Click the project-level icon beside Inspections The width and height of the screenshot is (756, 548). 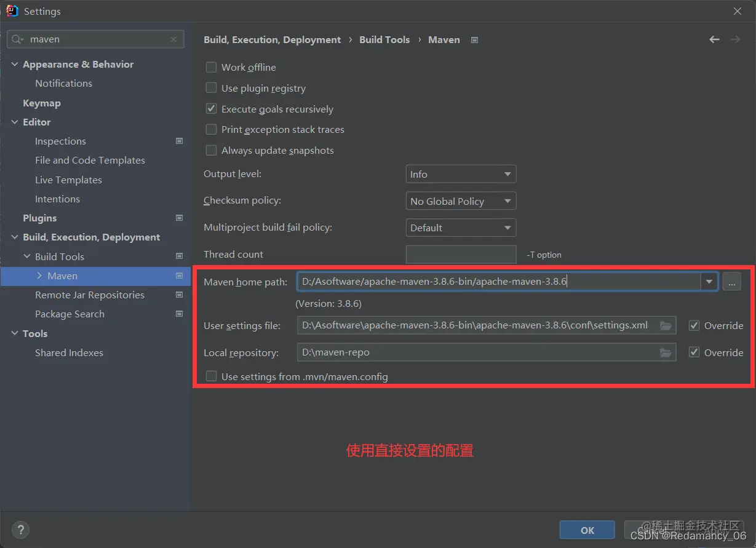pos(180,141)
